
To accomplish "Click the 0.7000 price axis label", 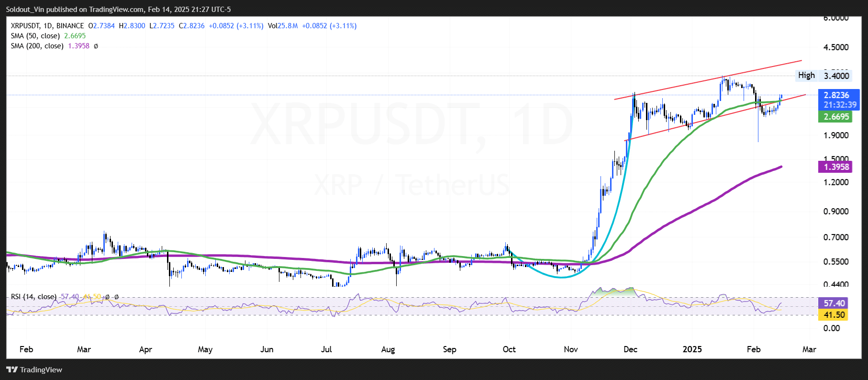I will tap(836, 237).
